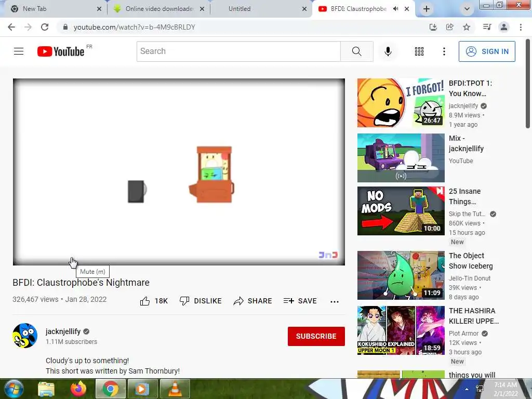This screenshot has width=532, height=399.
Task: Open the Mix - jacknjellify title
Action: (x=466, y=143)
